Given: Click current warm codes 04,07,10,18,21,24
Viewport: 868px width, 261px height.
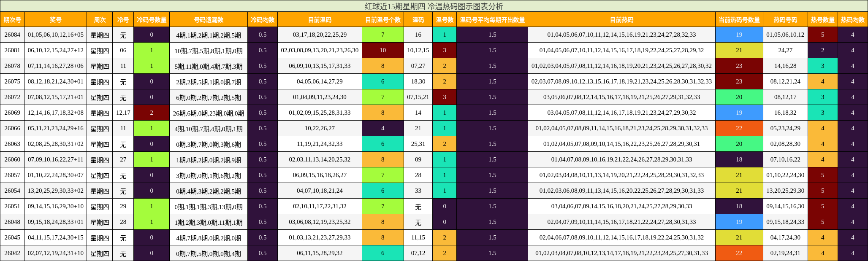Looking at the screenshot, I should tap(320, 191).
